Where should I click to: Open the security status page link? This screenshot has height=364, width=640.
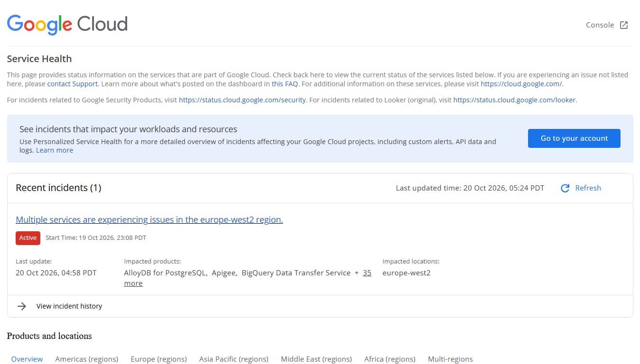click(242, 100)
